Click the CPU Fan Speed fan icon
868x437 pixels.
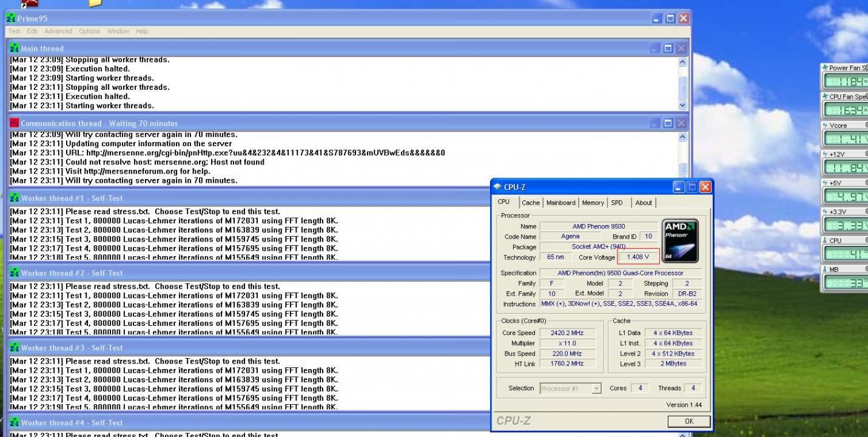click(825, 97)
